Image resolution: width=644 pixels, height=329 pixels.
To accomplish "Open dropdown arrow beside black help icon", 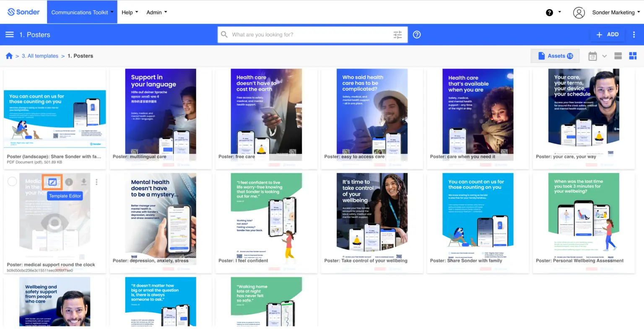I will click(559, 12).
